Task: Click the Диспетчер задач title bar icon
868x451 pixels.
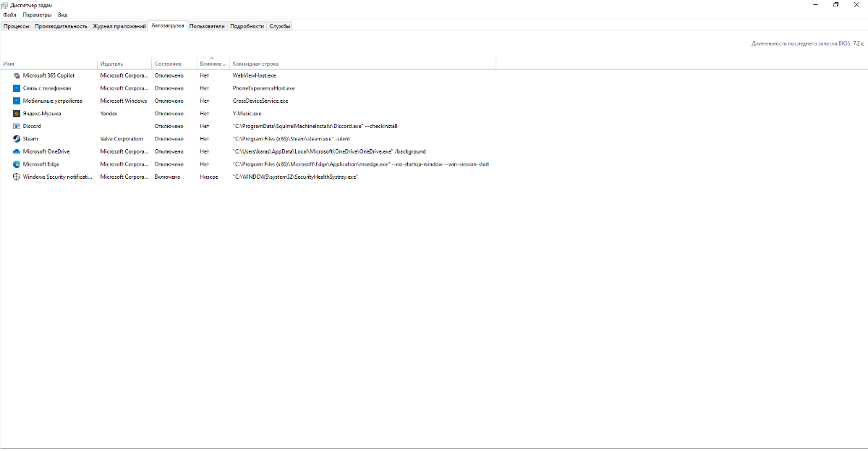Action: pyautogui.click(x=6, y=5)
